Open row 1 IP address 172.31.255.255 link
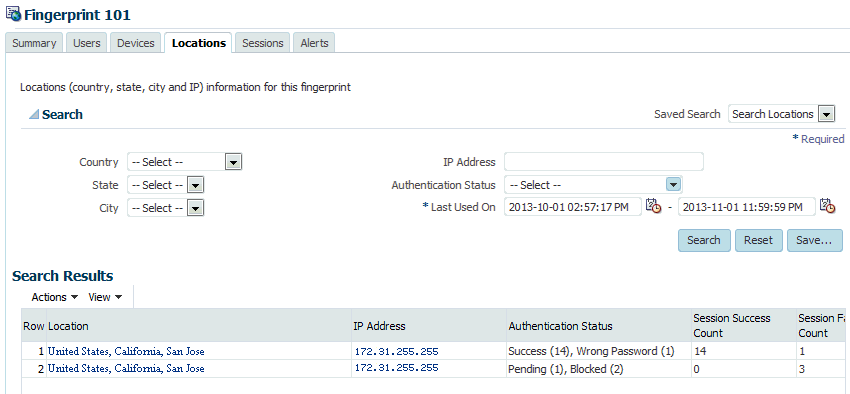The image size is (850, 394). point(396,351)
